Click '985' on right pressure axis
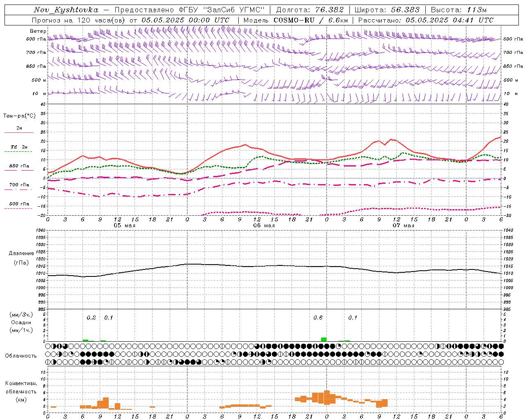 coord(507,310)
